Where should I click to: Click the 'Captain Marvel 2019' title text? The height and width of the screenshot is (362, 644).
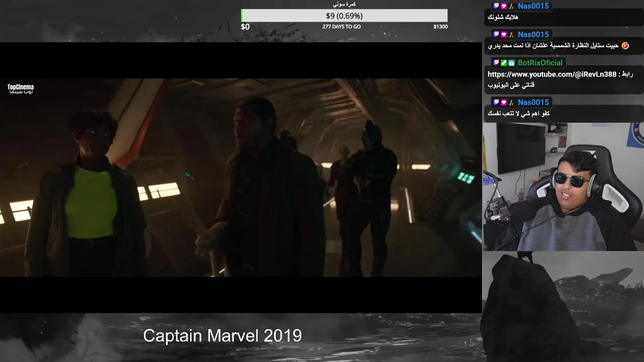tap(222, 336)
